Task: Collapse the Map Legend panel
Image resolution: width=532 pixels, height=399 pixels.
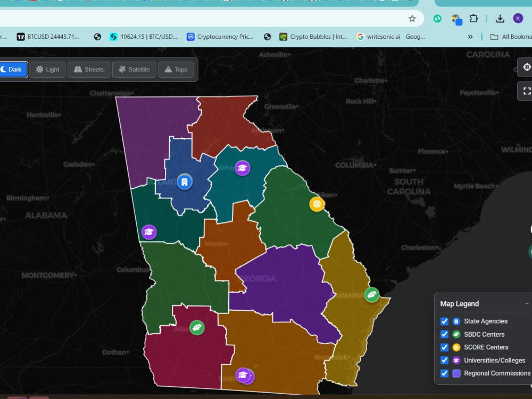Action: pos(527,304)
